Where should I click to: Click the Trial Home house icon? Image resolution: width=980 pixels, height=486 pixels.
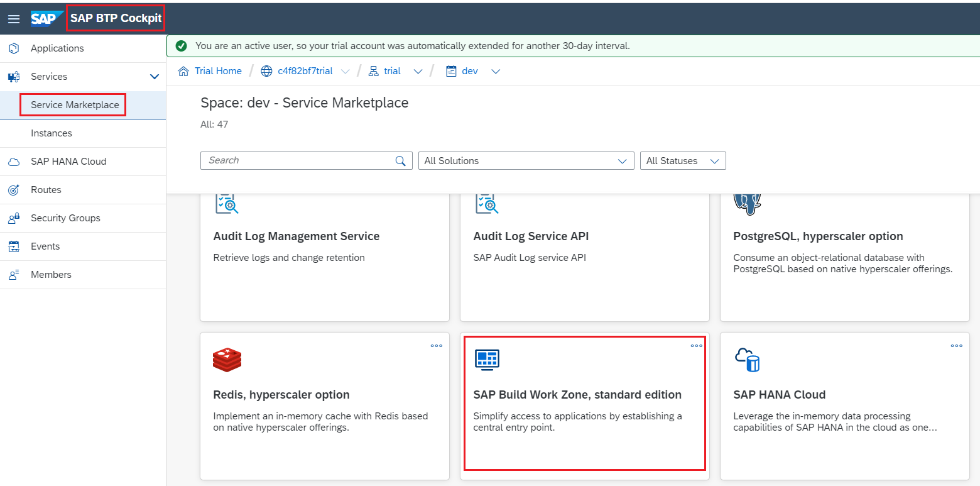click(x=183, y=71)
